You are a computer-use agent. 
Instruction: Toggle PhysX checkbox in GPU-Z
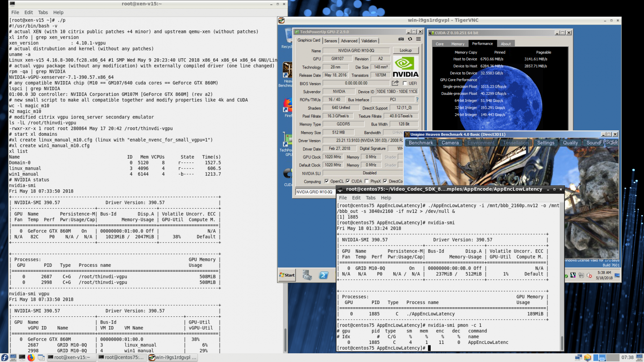(367, 181)
